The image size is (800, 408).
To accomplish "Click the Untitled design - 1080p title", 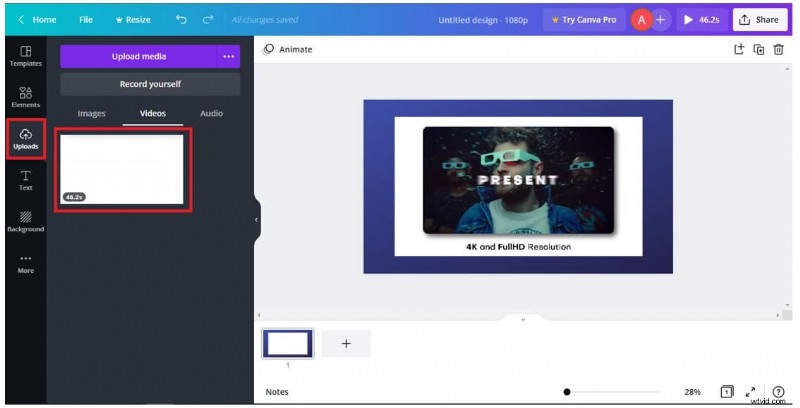I will (483, 20).
